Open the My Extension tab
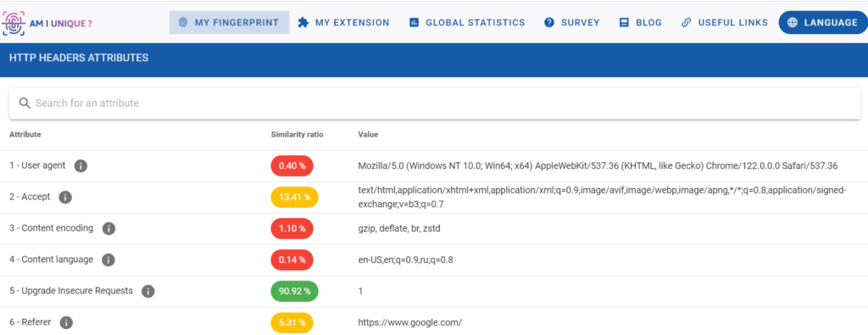The image size is (868, 335). (x=344, y=23)
